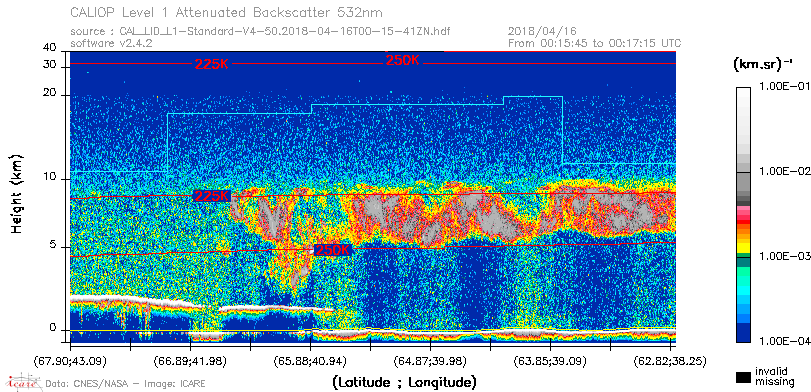The width and height of the screenshot is (811, 392).
Task: Click the (Latitude ; Longitude) axis title
Action: click(404, 383)
